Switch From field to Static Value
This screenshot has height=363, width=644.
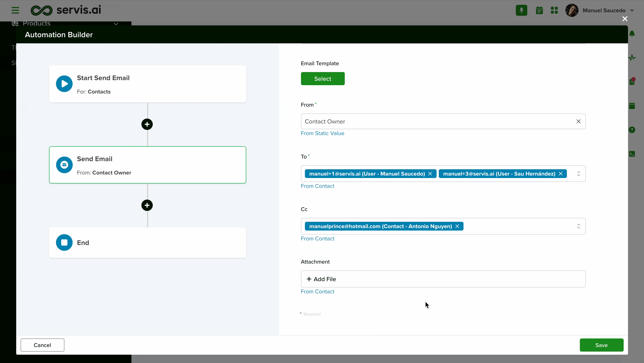click(322, 133)
